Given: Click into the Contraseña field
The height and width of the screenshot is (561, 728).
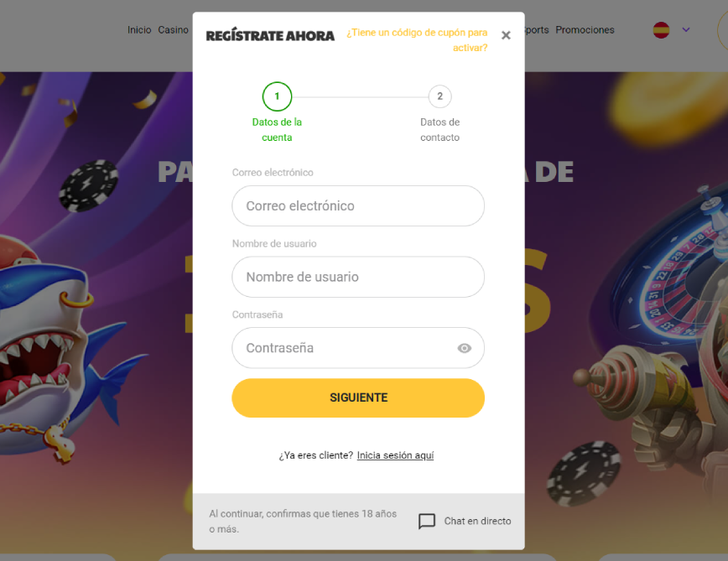Looking at the screenshot, I should point(358,348).
